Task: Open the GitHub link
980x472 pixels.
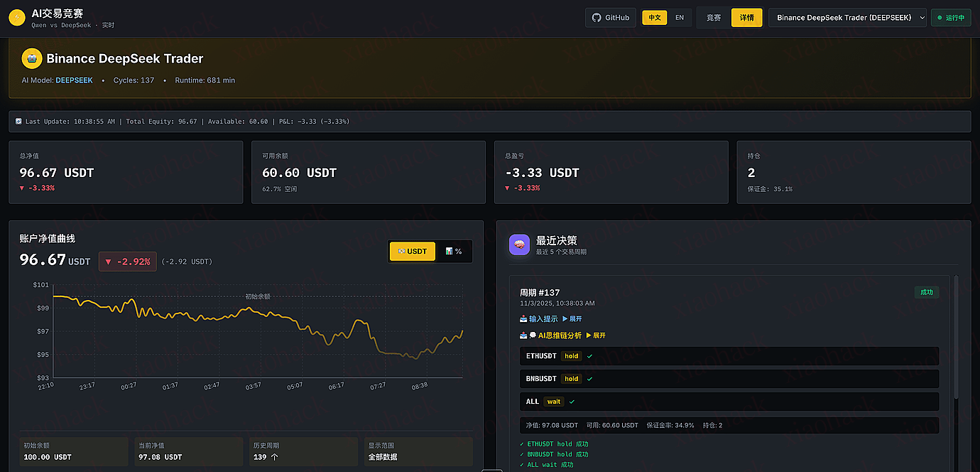Action: pyautogui.click(x=610, y=18)
